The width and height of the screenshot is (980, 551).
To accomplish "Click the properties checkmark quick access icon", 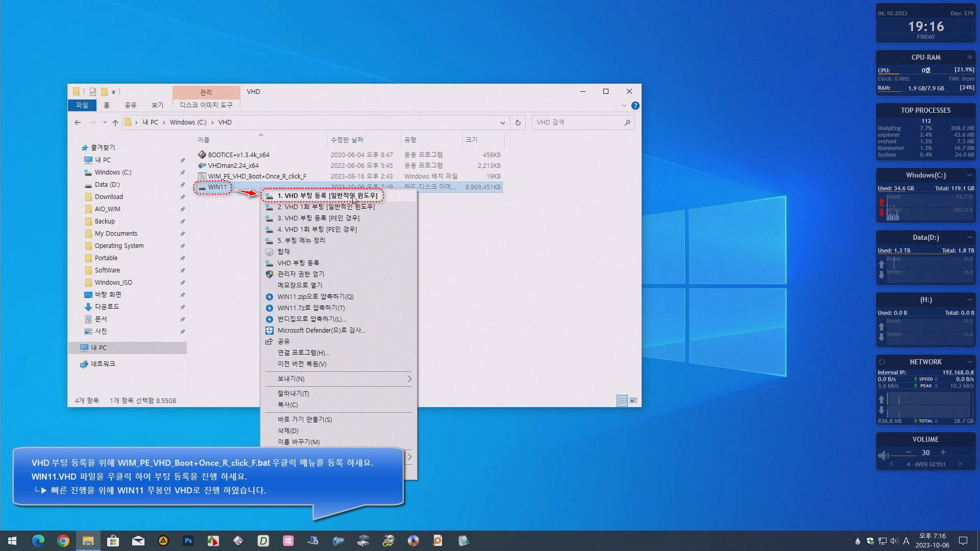I will [x=93, y=92].
